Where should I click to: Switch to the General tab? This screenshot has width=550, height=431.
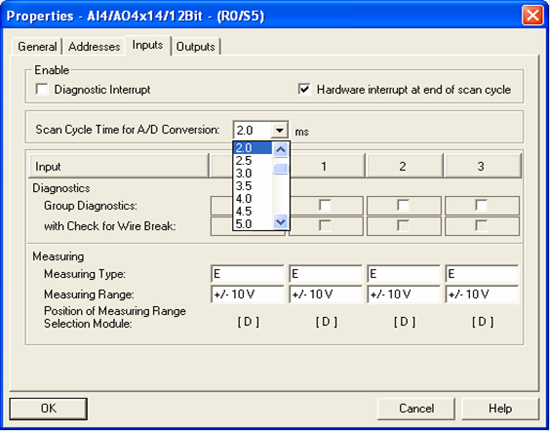[37, 47]
